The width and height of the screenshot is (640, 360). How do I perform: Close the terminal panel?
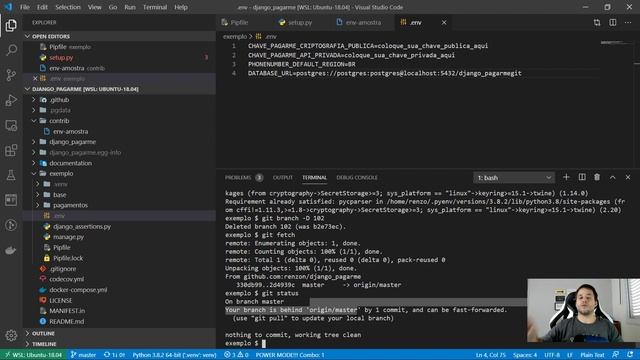pos(628,177)
